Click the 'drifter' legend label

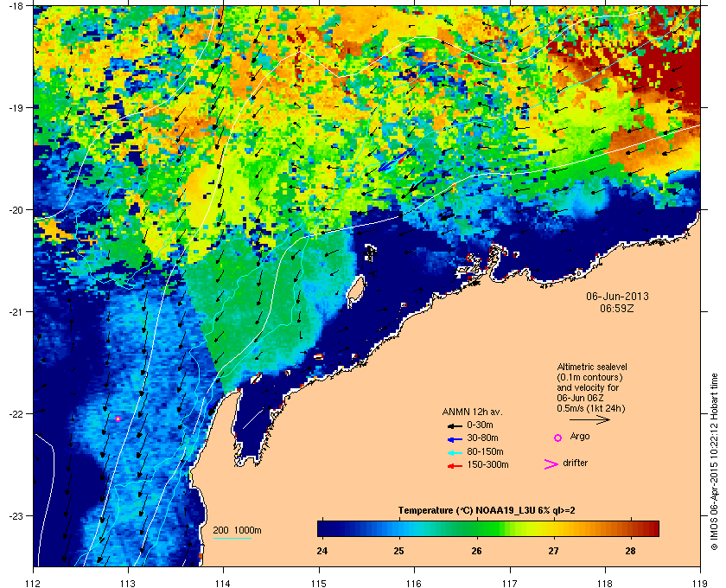[575, 463]
